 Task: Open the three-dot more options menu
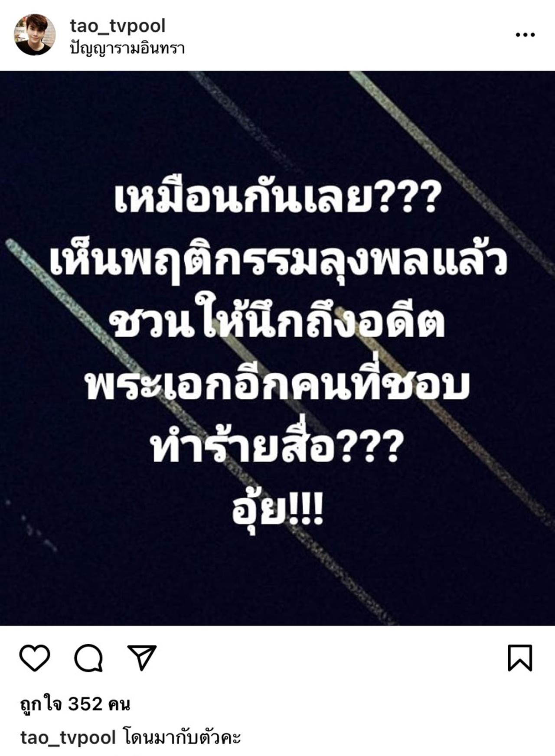point(525,35)
